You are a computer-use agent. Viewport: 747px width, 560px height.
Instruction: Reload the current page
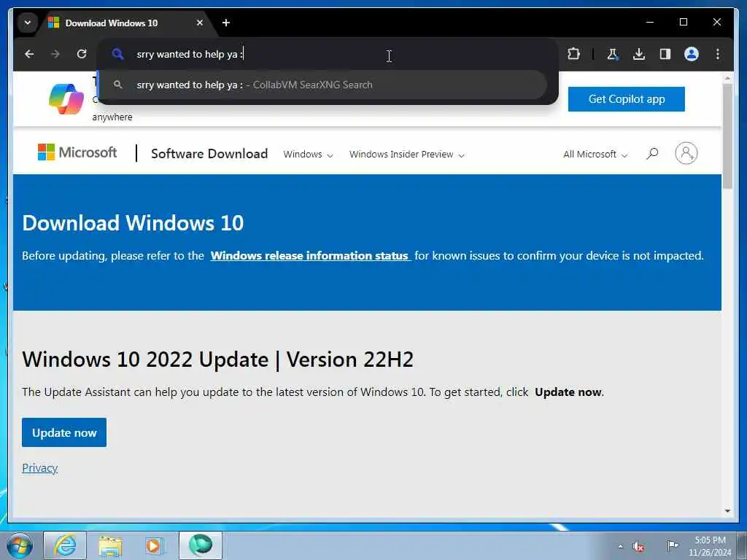pos(82,54)
